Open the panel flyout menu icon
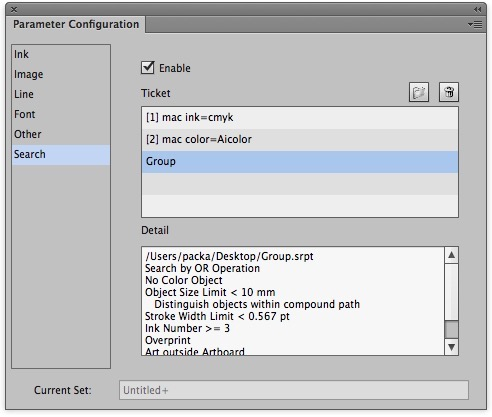The image size is (492, 417). tap(475, 24)
